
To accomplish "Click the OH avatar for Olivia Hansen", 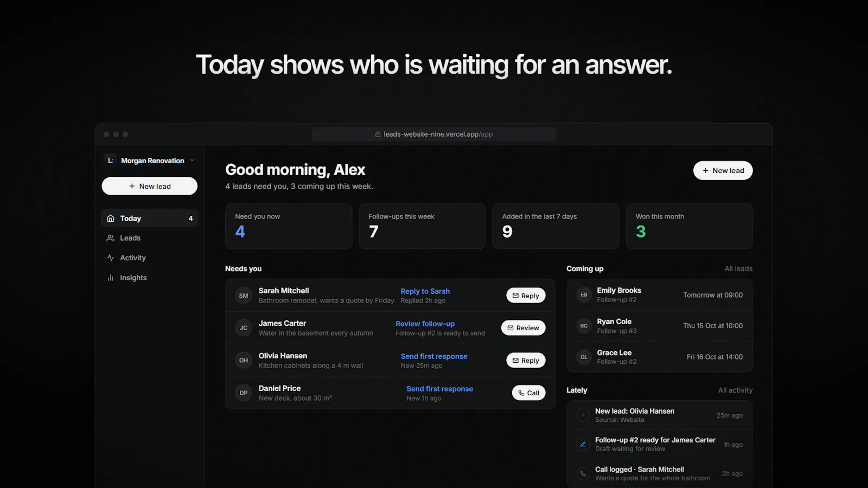I will click(244, 361).
